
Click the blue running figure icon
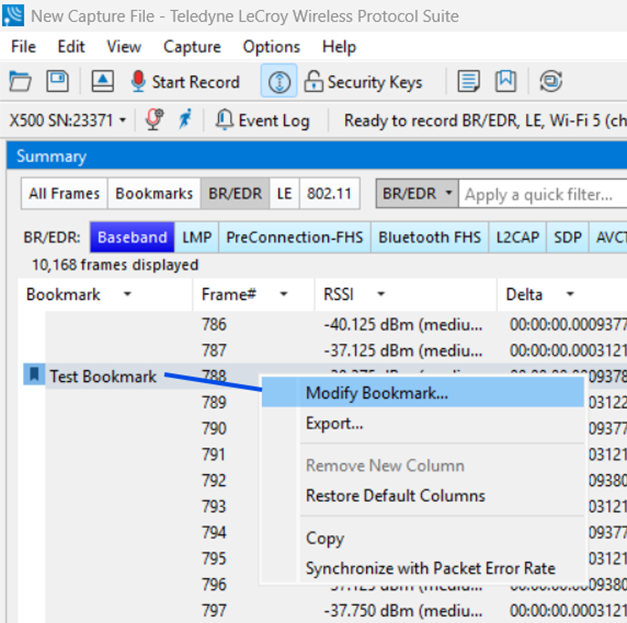185,119
